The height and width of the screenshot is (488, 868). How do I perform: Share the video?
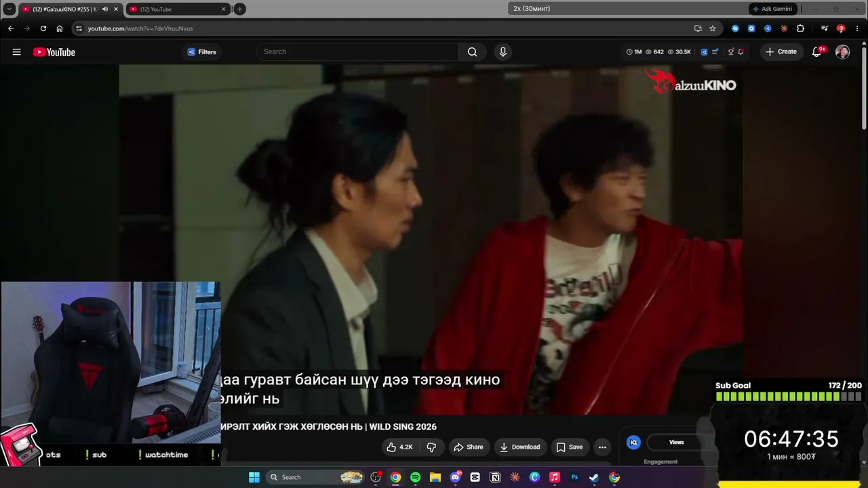click(x=468, y=447)
